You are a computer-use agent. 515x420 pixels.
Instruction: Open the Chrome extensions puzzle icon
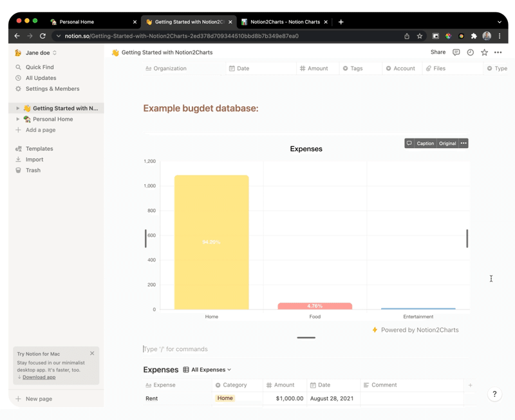(474, 36)
